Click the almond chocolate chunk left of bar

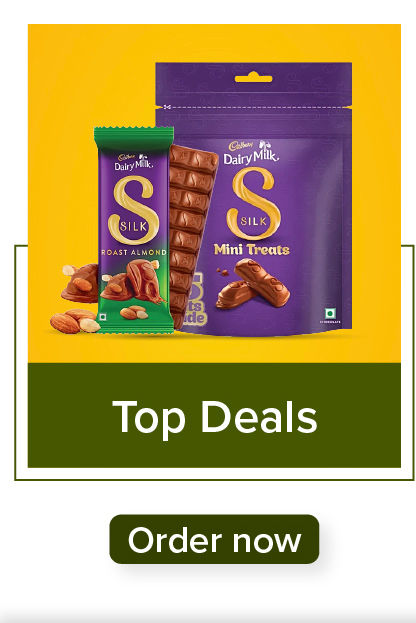(x=80, y=282)
